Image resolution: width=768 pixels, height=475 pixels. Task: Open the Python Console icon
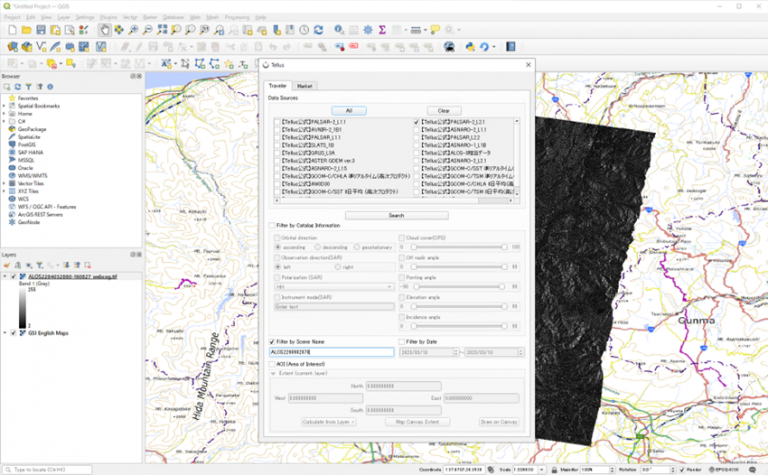(470, 47)
